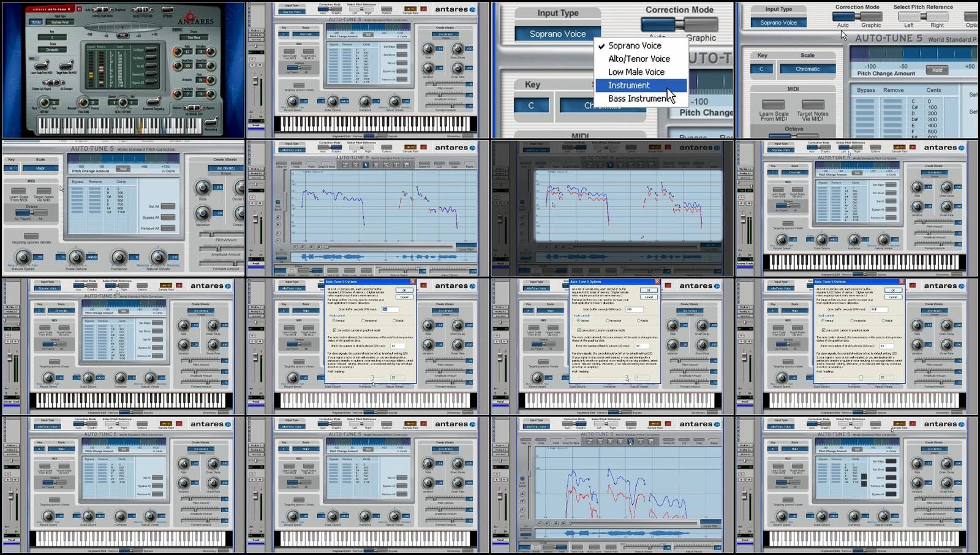Screen dimensions: 980x555
Task: Open thumbnail with large red and blue curves
Action: (x=612, y=485)
